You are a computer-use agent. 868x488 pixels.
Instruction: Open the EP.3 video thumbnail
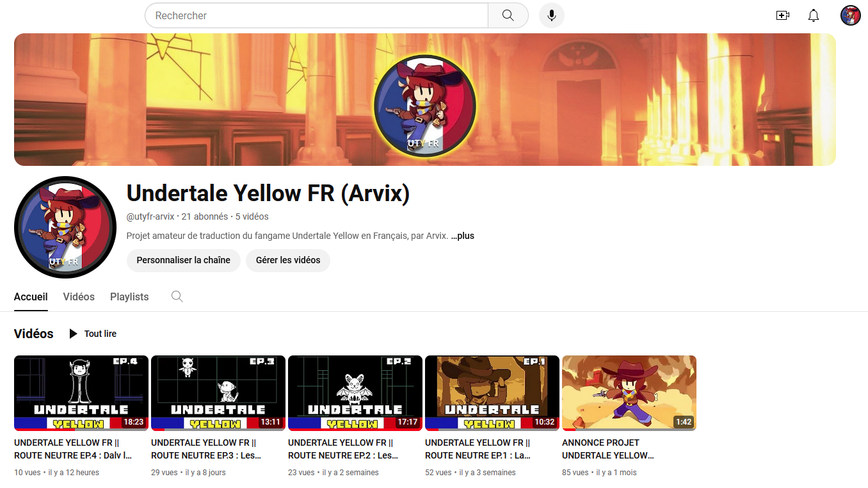tap(218, 393)
